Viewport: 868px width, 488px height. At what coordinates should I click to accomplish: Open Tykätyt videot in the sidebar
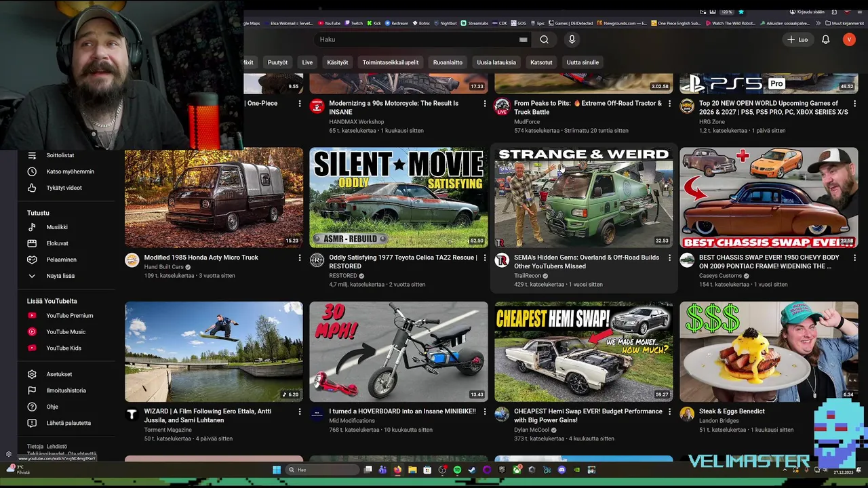[x=64, y=188]
